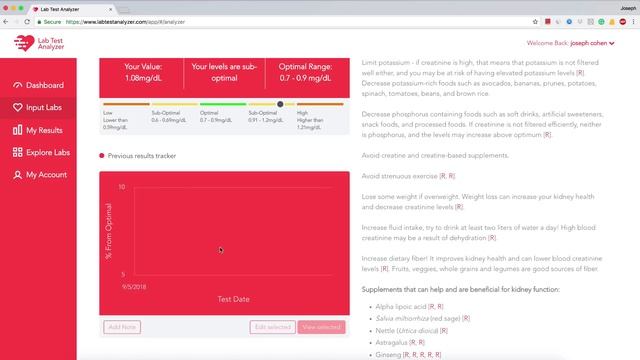Click the orange Low range segment

(x=126, y=104)
